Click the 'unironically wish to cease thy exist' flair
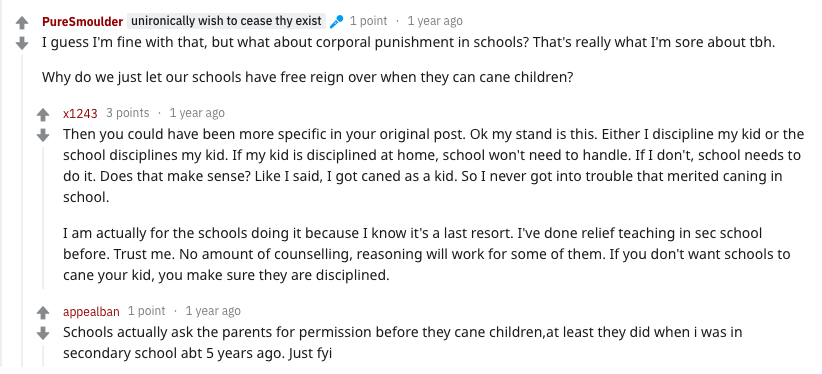822x374 pixels. [x=226, y=21]
